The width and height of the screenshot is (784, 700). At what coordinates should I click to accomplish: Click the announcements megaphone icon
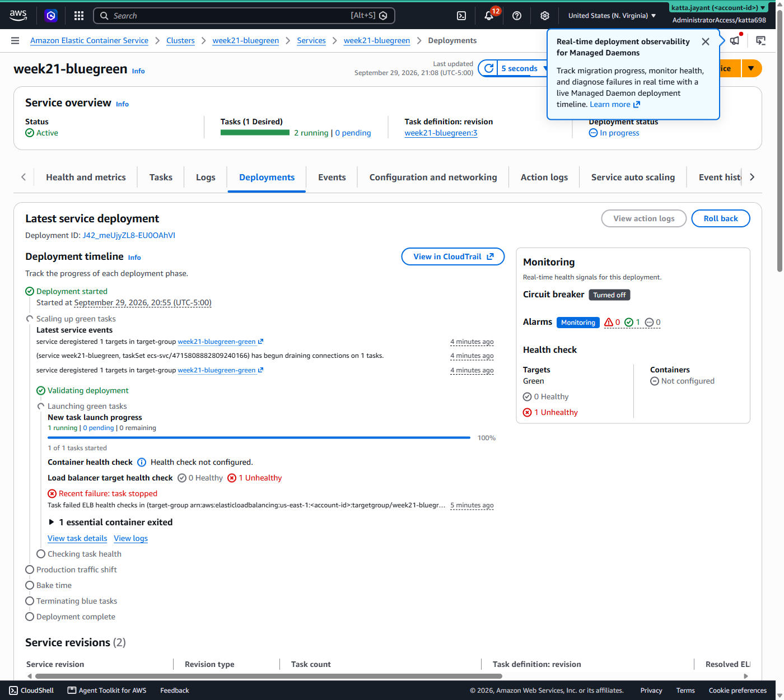coord(735,40)
